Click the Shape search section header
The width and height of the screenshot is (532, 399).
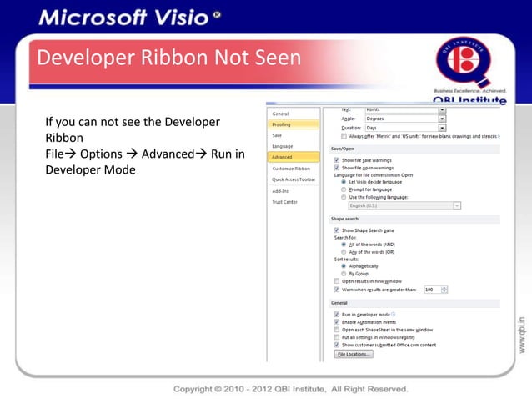point(414,219)
